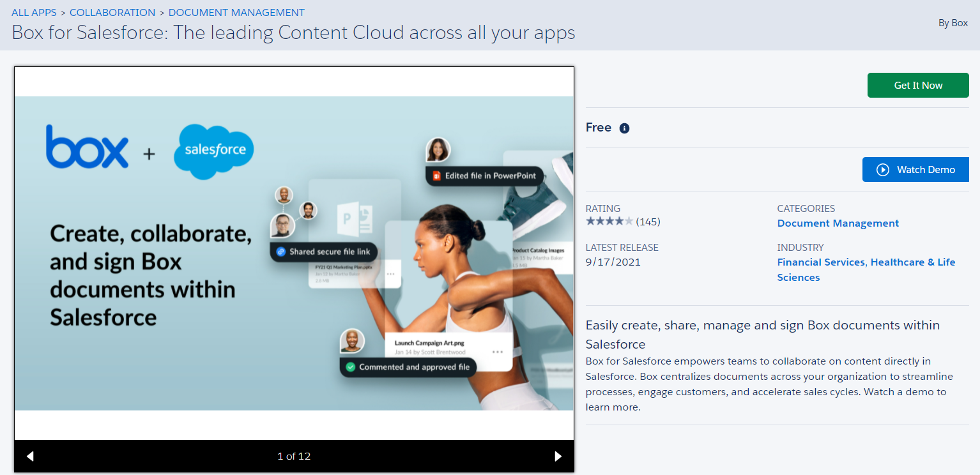The height and width of the screenshot is (475, 980).
Task: Click the star rating icons
Action: coord(609,222)
